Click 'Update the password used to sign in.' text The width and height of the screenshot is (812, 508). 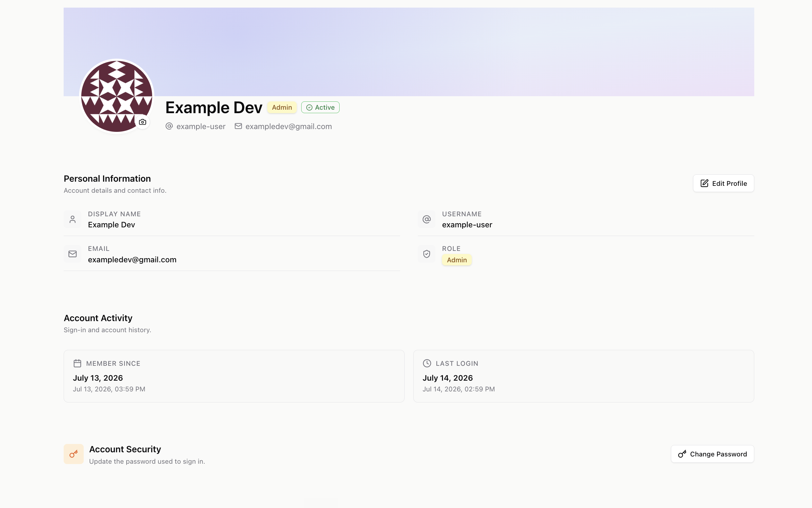147,462
